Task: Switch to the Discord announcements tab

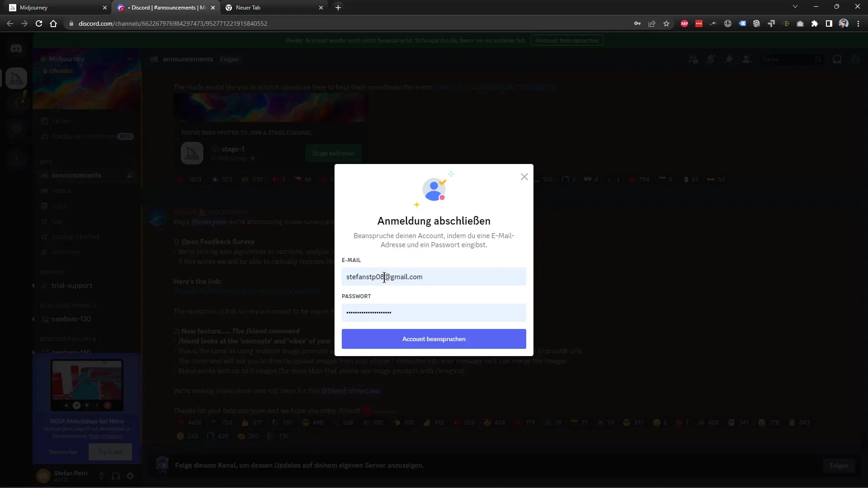Action: pyautogui.click(x=165, y=8)
